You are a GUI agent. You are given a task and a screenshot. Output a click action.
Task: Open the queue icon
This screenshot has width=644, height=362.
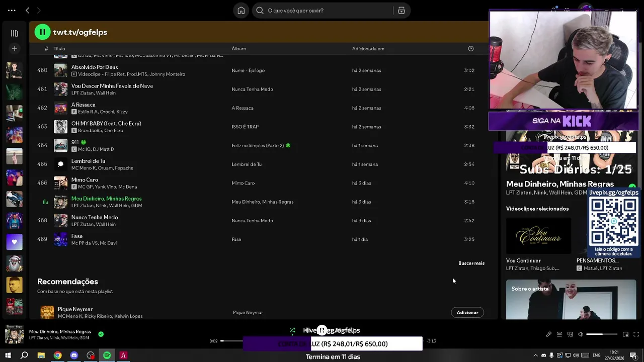pyautogui.click(x=559, y=334)
